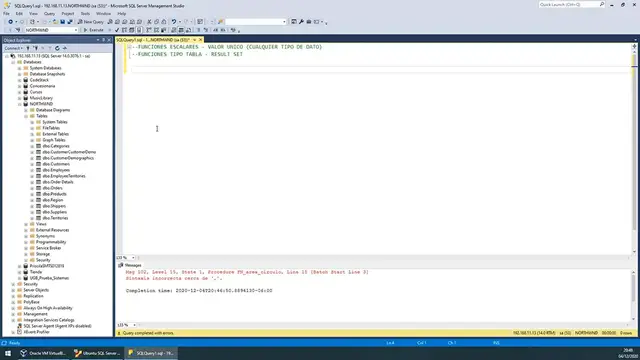Click the Disconnect plug icon in Object Explorer
The width and height of the screenshot is (640, 360).
point(35,48)
